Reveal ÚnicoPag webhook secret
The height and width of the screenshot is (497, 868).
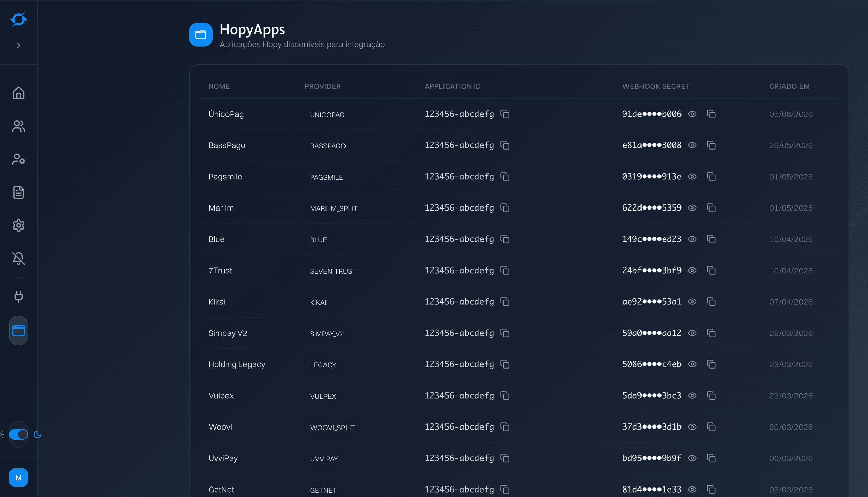(692, 114)
